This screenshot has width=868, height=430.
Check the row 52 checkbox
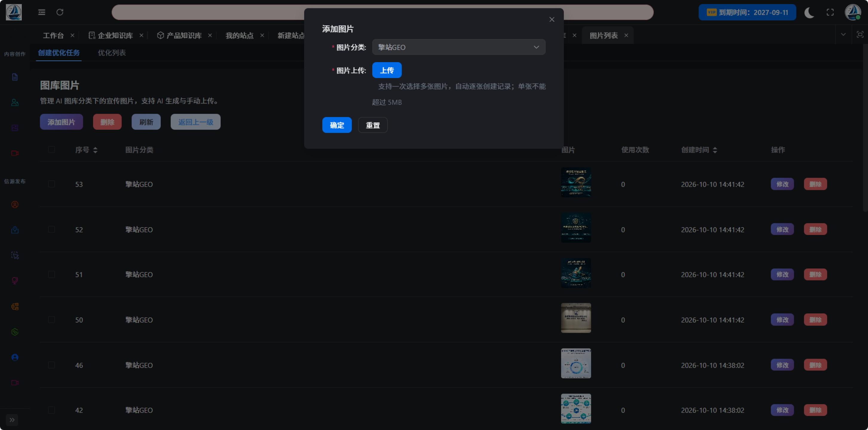point(52,230)
